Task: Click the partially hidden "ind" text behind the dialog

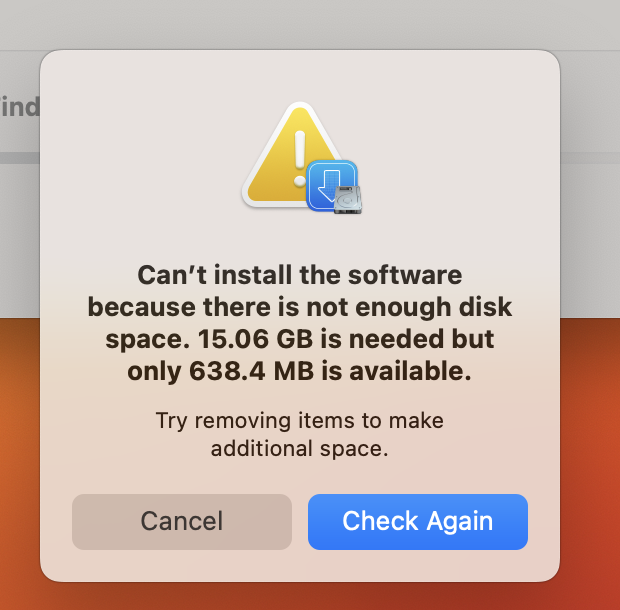Action: [x=18, y=107]
